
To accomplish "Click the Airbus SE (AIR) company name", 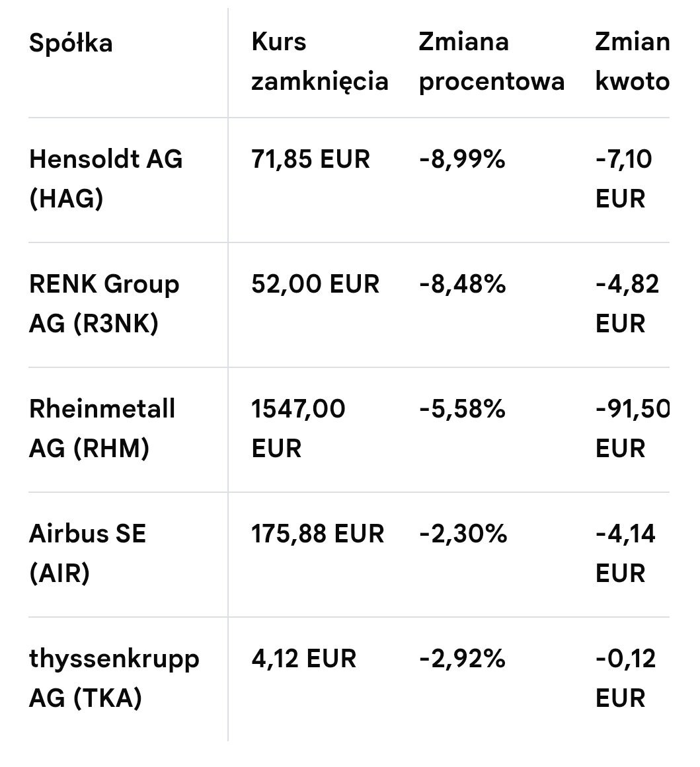I will 87,553.
